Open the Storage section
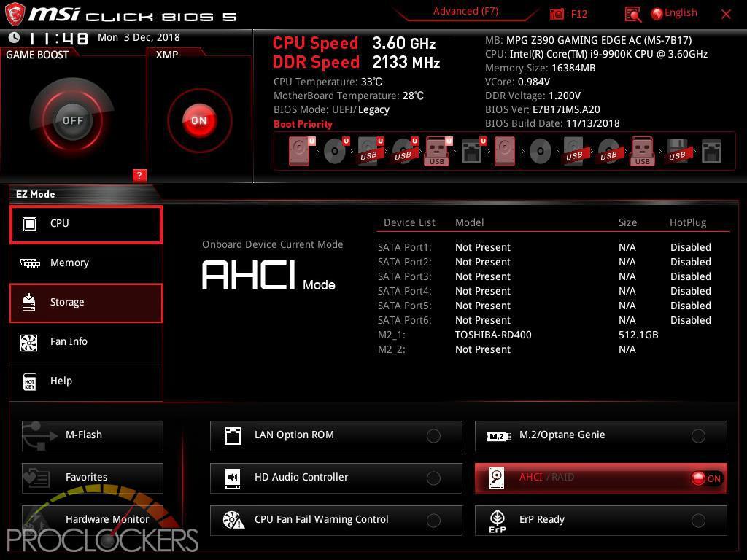 [x=86, y=303]
